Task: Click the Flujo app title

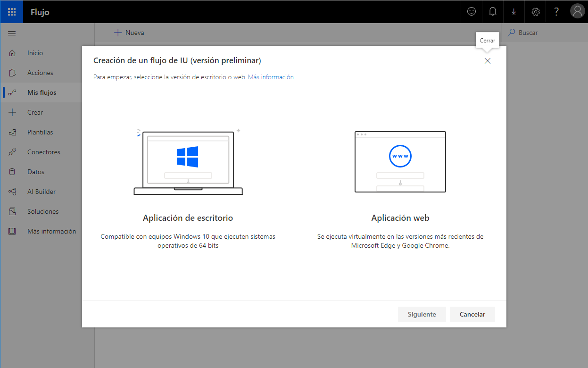Action: pos(40,12)
